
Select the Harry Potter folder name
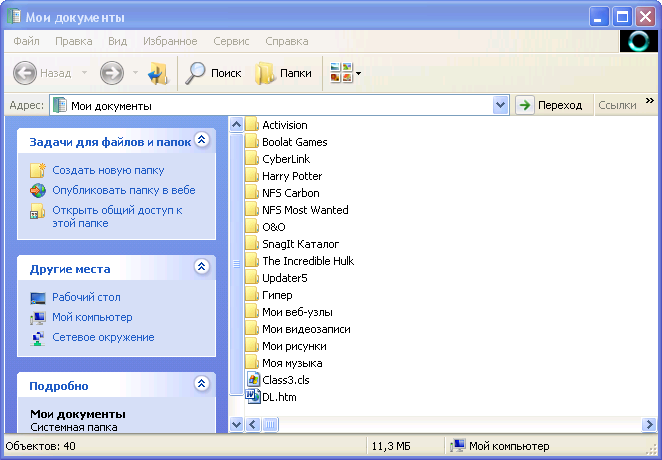click(292, 176)
